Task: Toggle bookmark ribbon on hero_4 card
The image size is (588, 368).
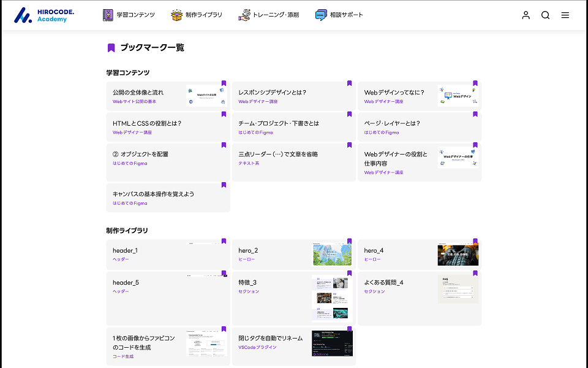Action: coord(475,242)
